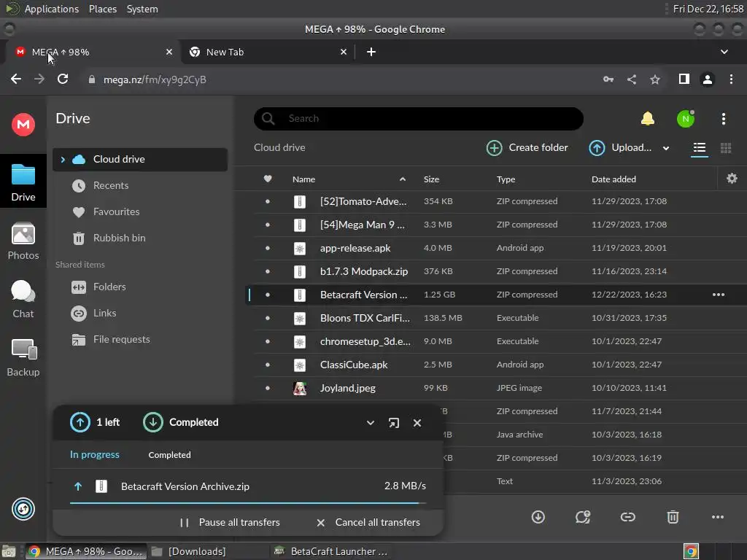Viewport: 747px width, 560px height.
Task: Pop out the transfers panel
Action: (x=393, y=423)
